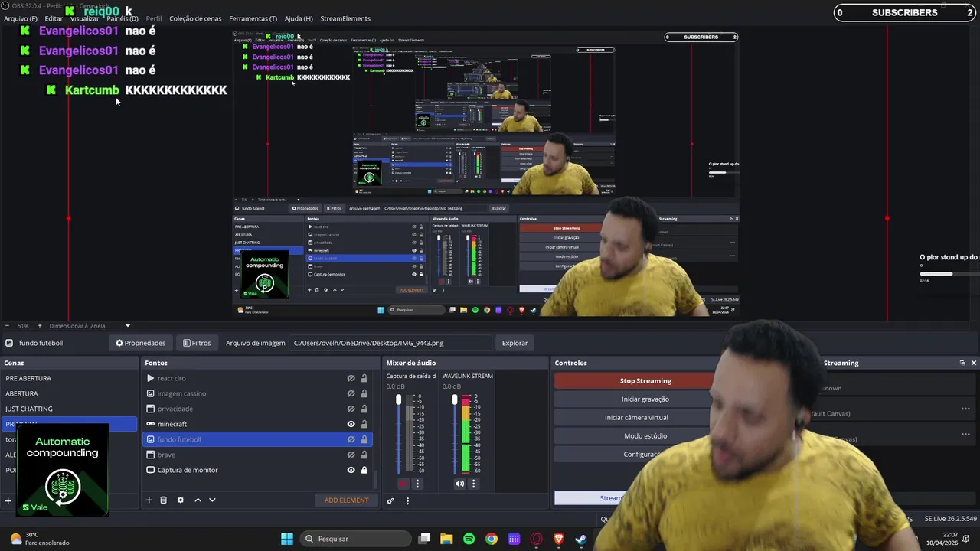Unmute Captura de saída audio channel
980x551 pixels.
coord(403,484)
